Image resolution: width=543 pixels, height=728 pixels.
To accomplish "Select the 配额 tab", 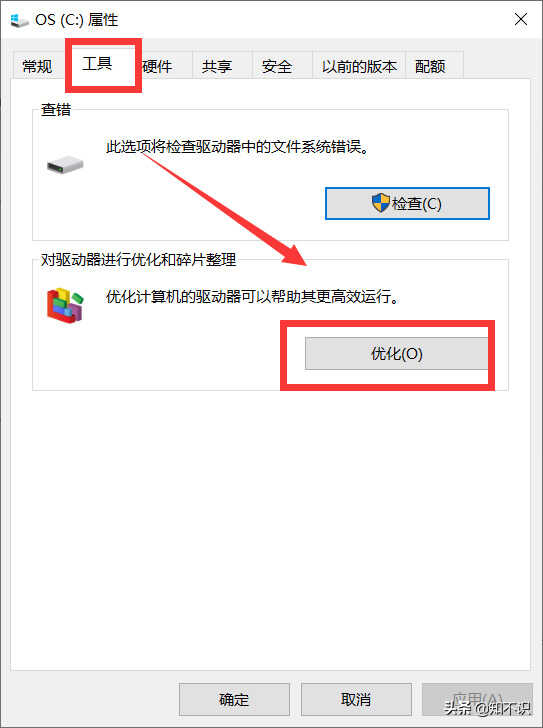I will point(430,66).
